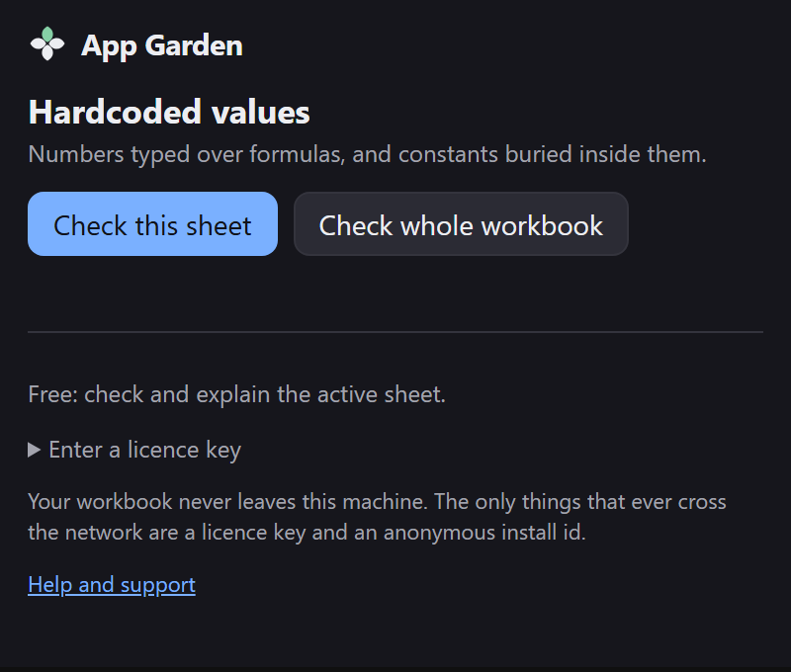Image resolution: width=791 pixels, height=672 pixels.
Task: Click the 'Numbers typed over formulas' description
Action: [367, 154]
